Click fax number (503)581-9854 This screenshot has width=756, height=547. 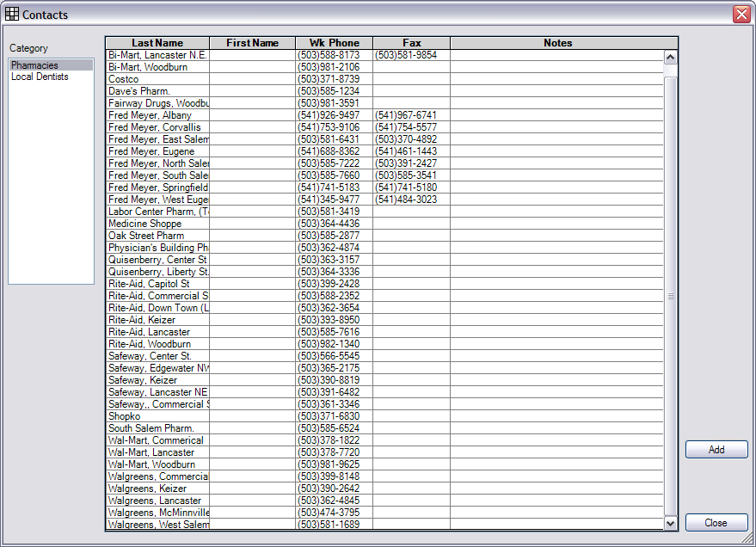point(406,55)
